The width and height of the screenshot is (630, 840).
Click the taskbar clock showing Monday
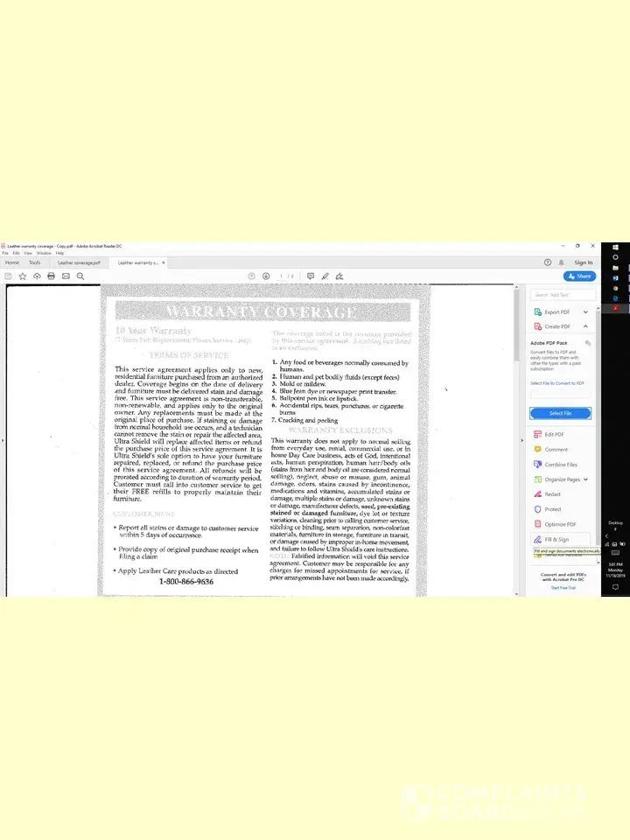pyautogui.click(x=615, y=570)
